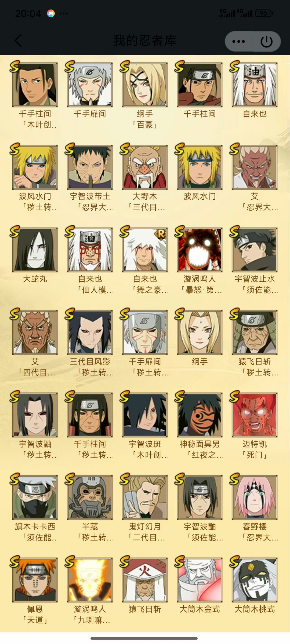Tap the power close icon in header

(266, 41)
